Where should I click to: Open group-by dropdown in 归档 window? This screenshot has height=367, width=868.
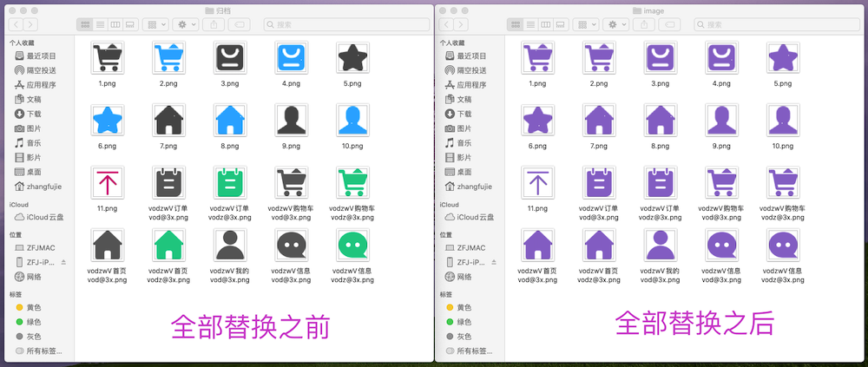click(x=155, y=24)
